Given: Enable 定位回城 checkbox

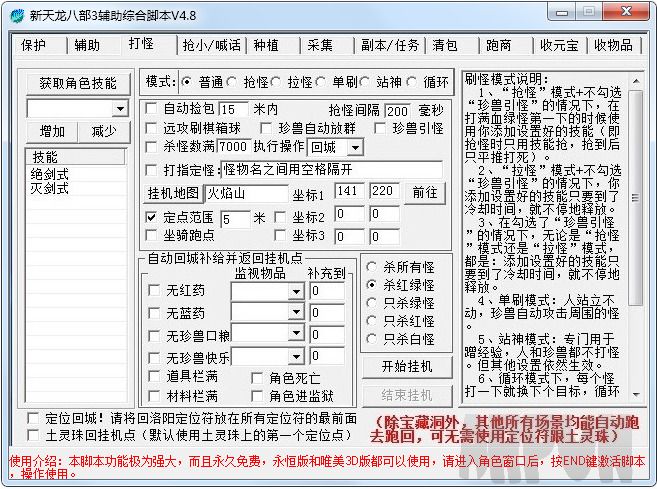Looking at the screenshot, I should 33,418.
